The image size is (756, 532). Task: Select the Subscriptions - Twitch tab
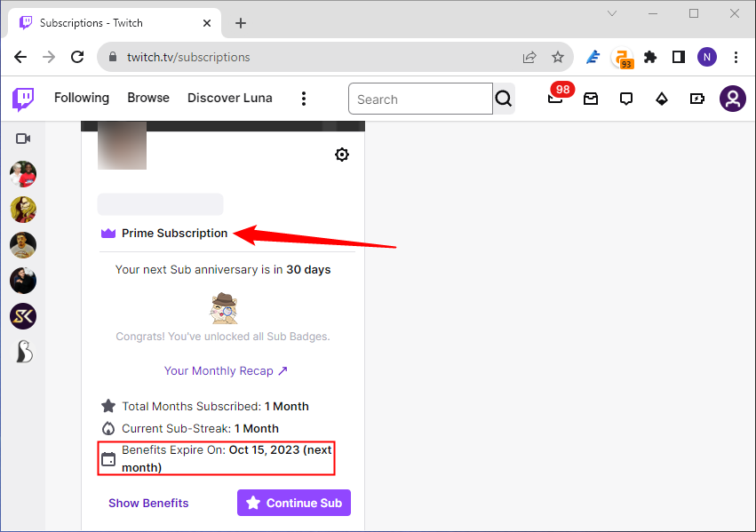pos(115,23)
